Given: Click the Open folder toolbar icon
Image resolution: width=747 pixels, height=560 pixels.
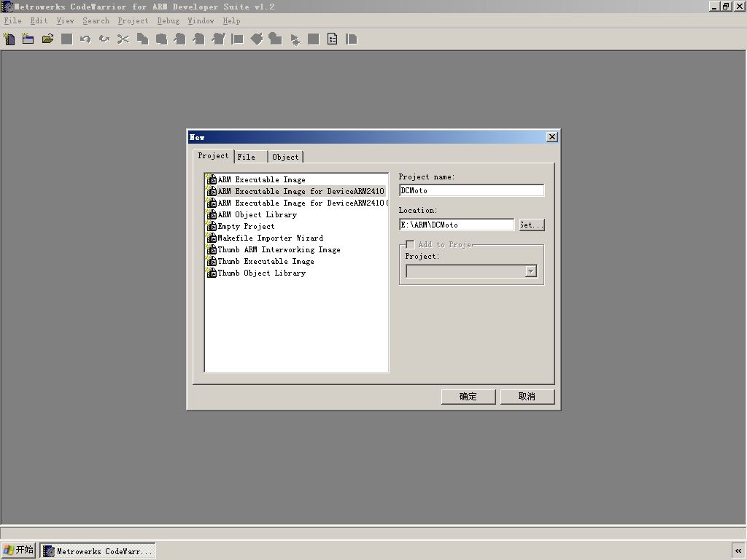Looking at the screenshot, I should (x=47, y=39).
